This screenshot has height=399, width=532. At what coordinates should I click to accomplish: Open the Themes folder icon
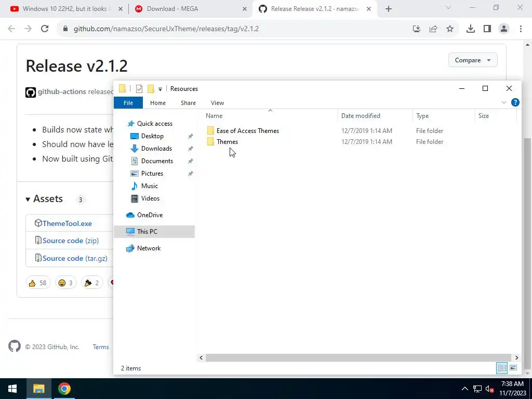tap(210, 141)
